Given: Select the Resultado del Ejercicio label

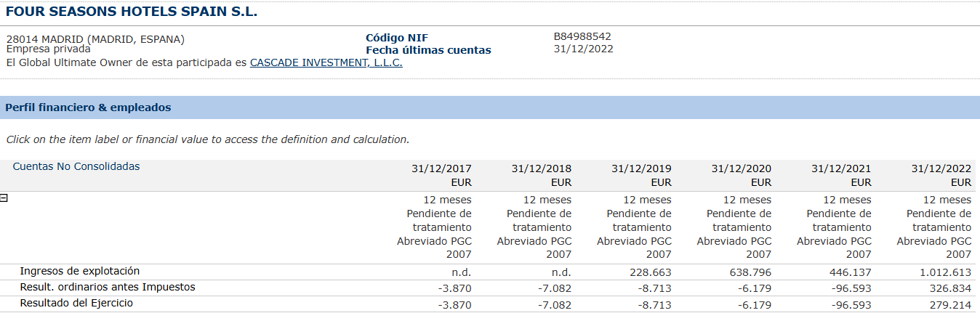Looking at the screenshot, I should pyautogui.click(x=76, y=303).
